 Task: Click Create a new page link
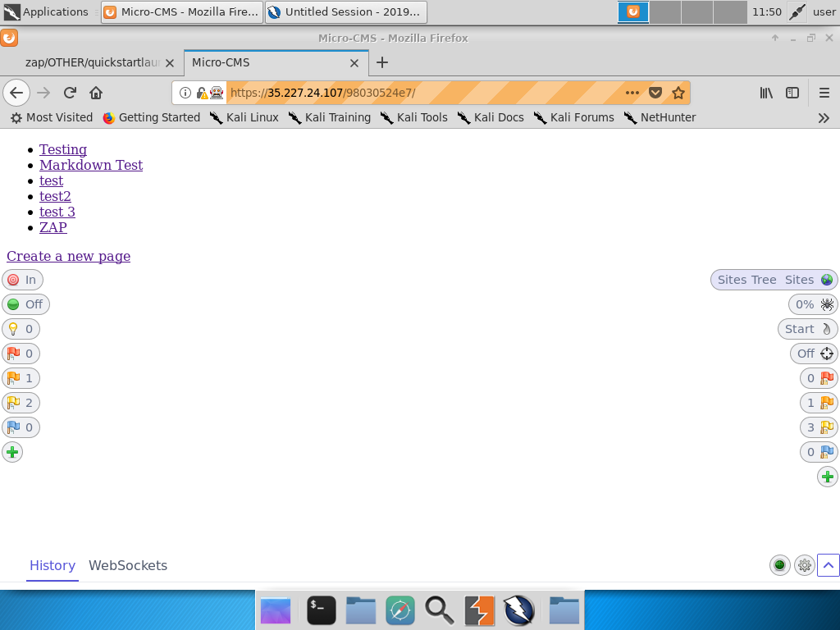pos(69,256)
